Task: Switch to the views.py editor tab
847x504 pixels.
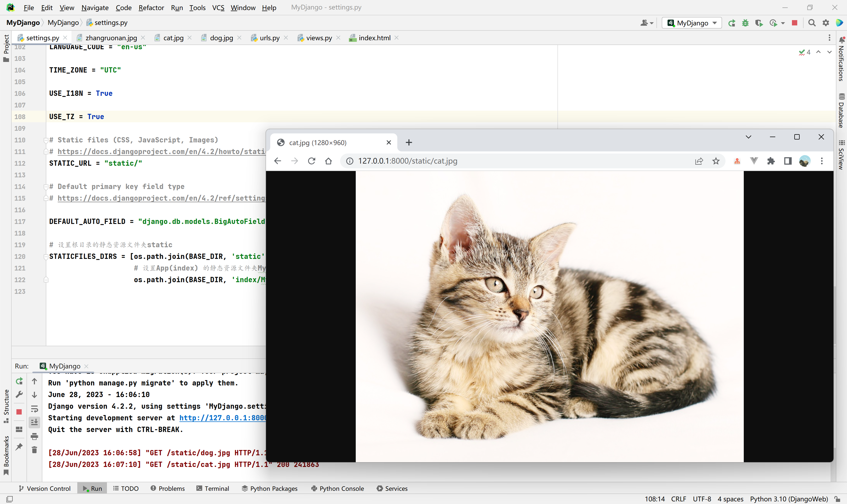Action: [319, 38]
